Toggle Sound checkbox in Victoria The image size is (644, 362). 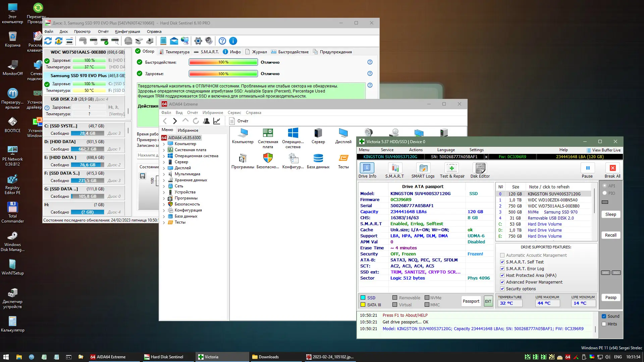click(x=604, y=316)
